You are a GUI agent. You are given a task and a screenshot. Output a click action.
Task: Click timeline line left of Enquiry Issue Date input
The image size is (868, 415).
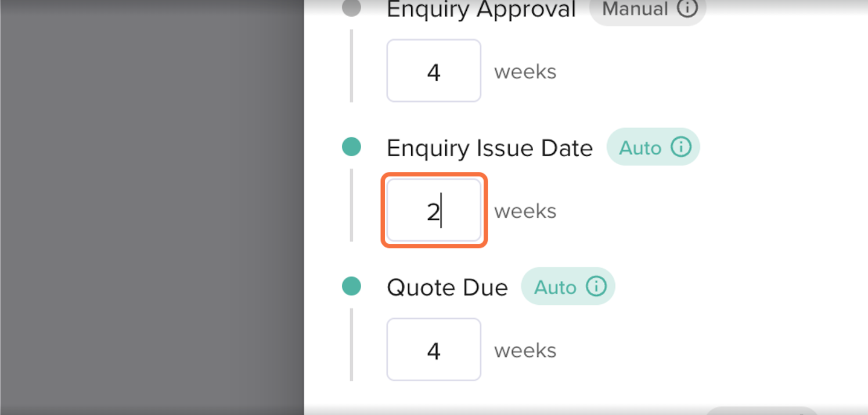(351, 205)
